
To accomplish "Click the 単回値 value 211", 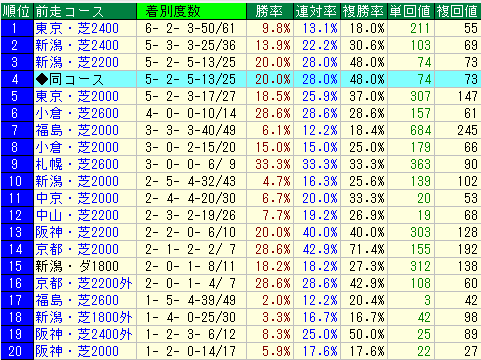I will click(x=421, y=28).
